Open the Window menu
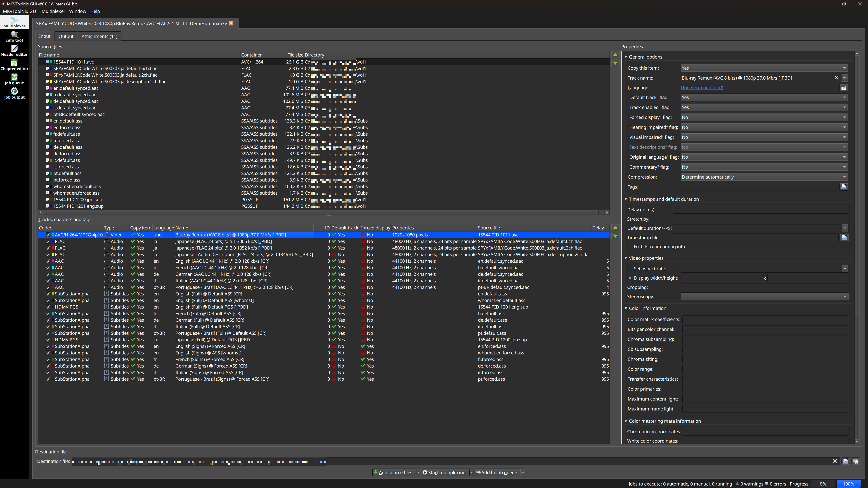Viewport: 868px width, 488px height. click(78, 11)
